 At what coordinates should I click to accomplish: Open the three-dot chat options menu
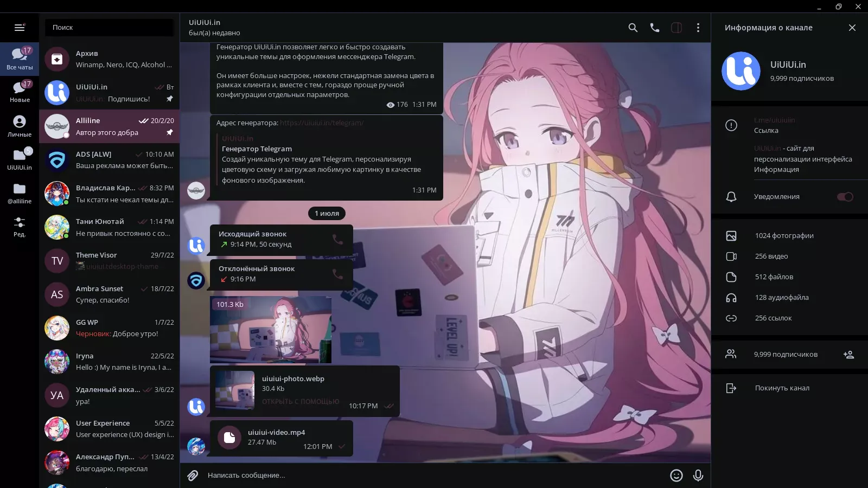[698, 28]
